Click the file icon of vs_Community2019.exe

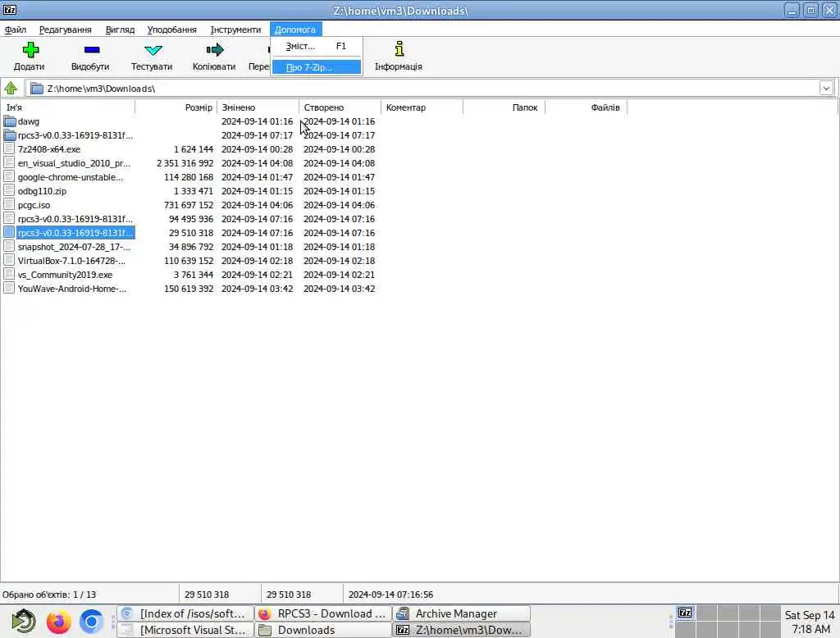(9, 274)
